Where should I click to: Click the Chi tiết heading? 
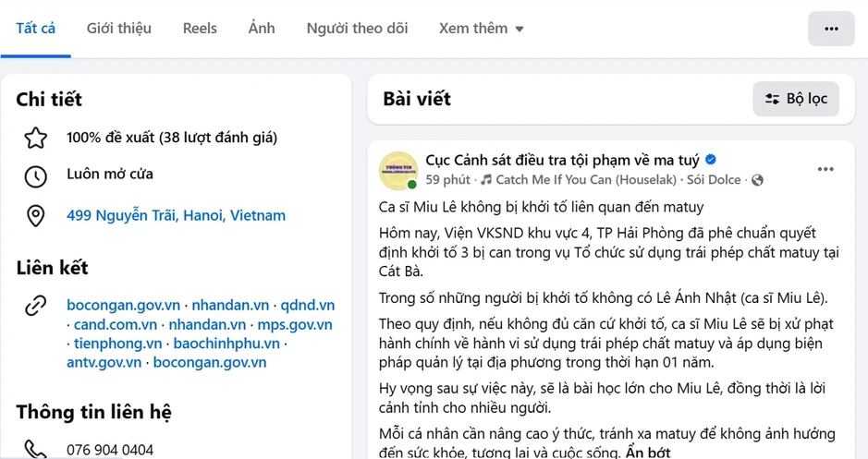[x=49, y=99]
